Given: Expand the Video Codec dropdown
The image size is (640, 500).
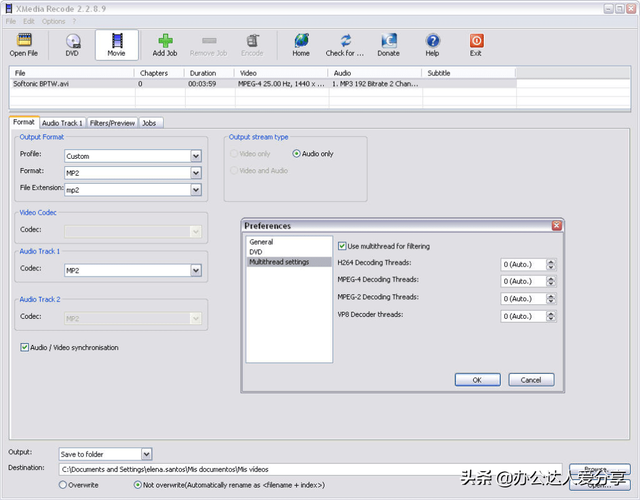Looking at the screenshot, I should pyautogui.click(x=196, y=232).
